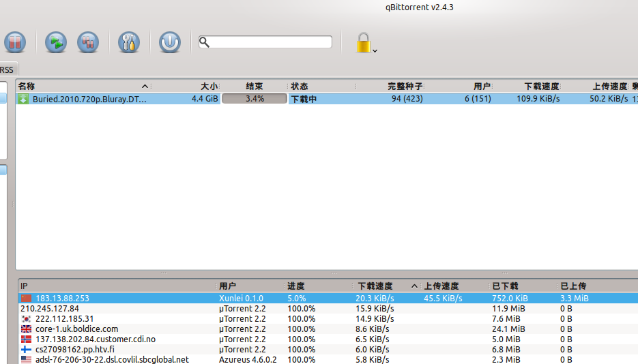This screenshot has height=364, width=638.
Task: Click the resume all torrents icon
Action: tap(56, 42)
